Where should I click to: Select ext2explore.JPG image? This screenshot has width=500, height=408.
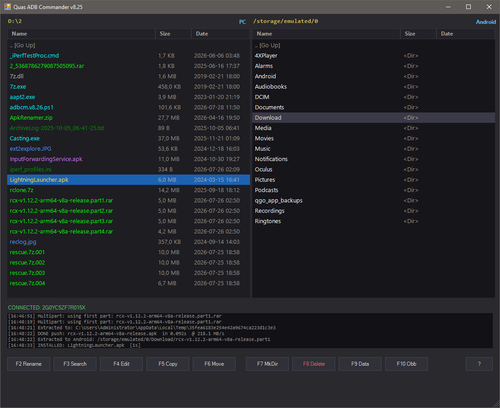[128, 149]
